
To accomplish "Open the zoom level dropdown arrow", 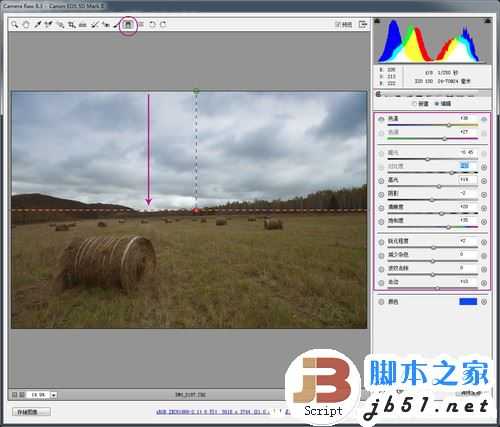I will coord(54,395).
